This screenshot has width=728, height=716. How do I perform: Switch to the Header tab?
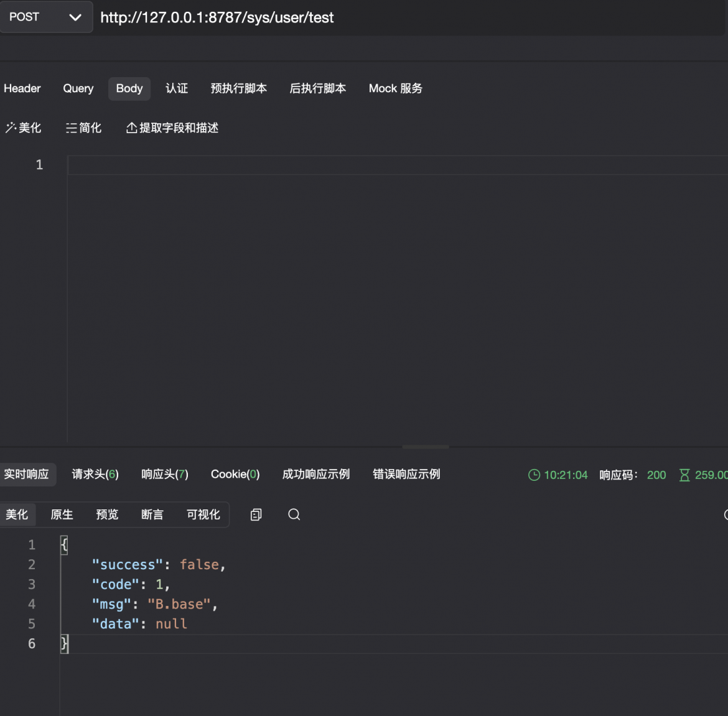[22, 88]
